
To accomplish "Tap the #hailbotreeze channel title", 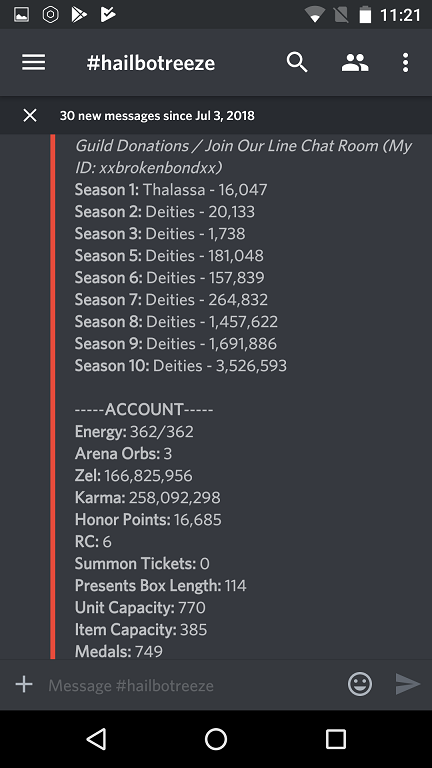I will [151, 63].
